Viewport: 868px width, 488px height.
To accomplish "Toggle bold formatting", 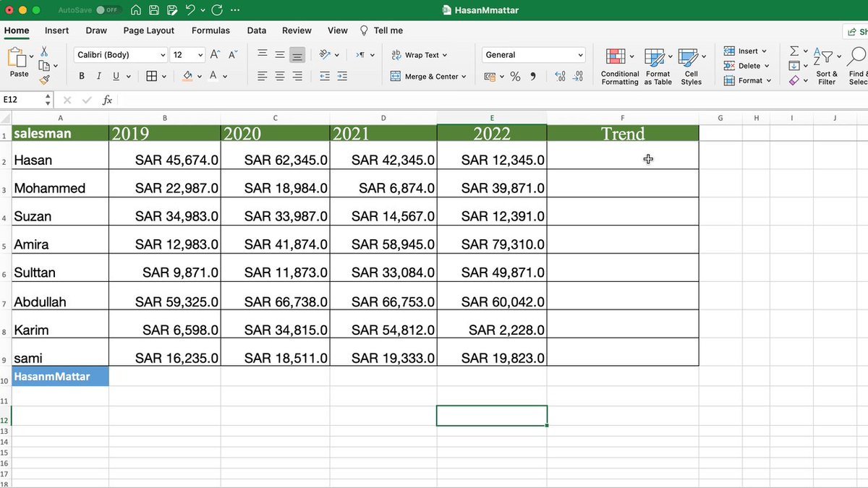I will [x=81, y=76].
